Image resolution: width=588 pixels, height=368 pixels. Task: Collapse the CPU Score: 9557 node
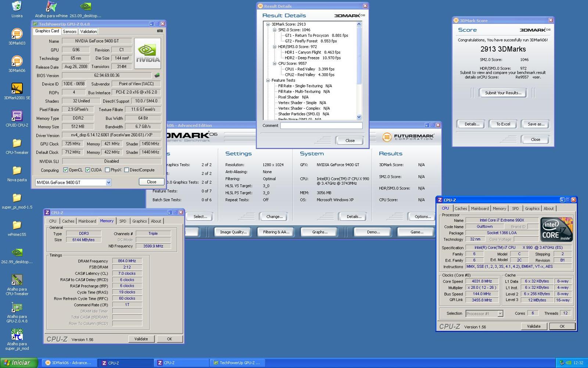click(x=275, y=63)
